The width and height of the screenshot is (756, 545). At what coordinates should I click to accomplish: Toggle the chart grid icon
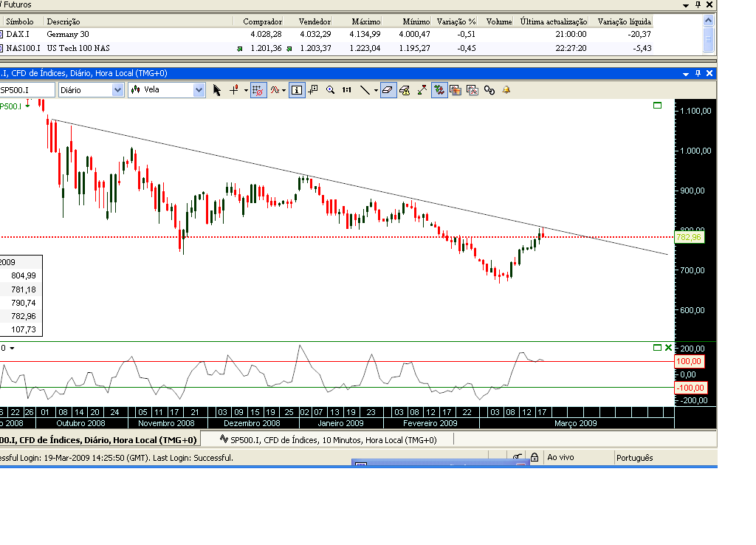(258, 90)
